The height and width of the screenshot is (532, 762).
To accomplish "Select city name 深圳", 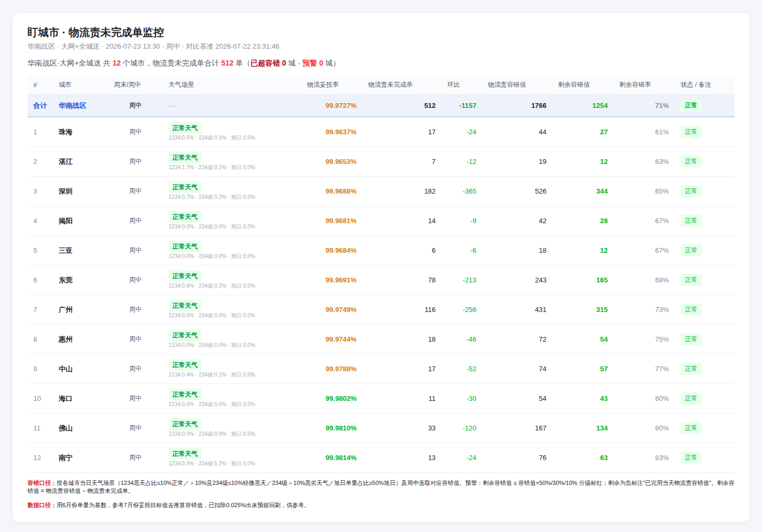I will 66,191.
